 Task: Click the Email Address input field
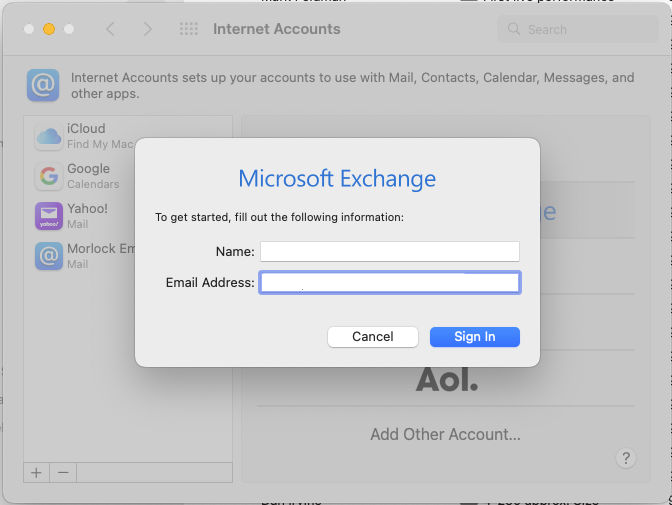pos(390,283)
